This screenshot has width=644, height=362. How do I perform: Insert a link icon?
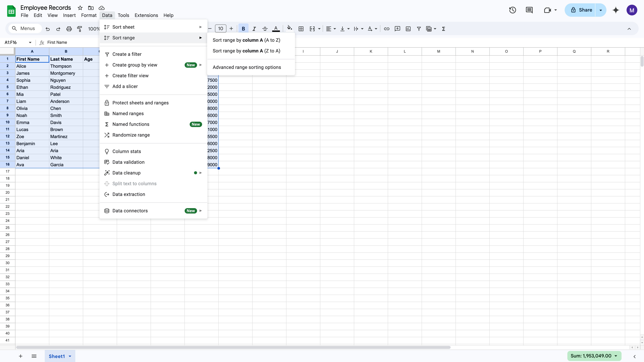point(387,29)
